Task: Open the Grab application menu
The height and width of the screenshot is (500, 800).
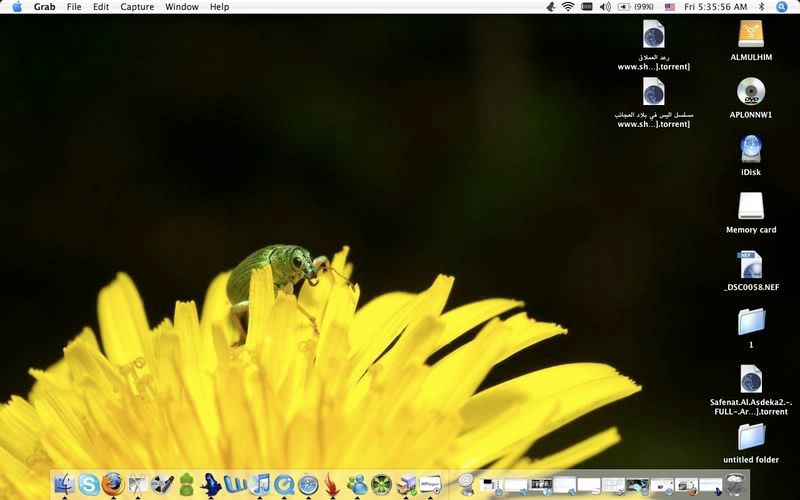Action: (45, 7)
